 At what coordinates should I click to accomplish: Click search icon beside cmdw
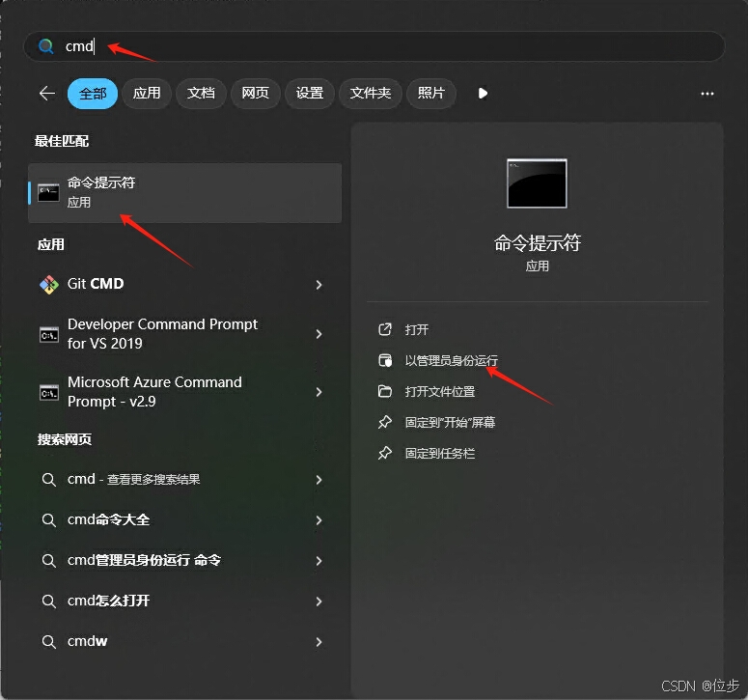(x=48, y=641)
